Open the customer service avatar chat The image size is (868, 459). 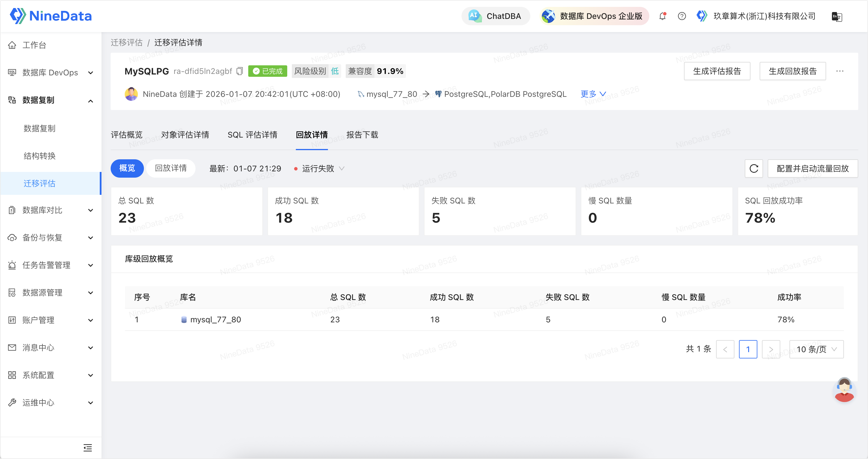844,390
